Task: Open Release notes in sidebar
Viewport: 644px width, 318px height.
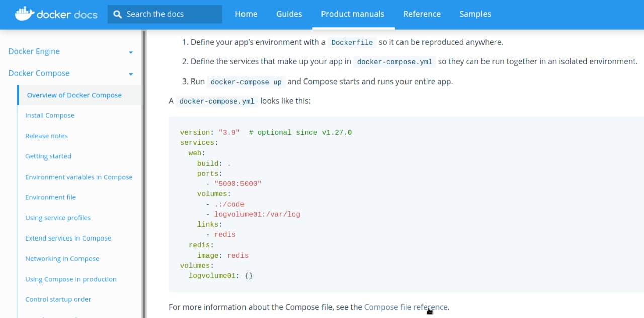Action: pyautogui.click(x=46, y=136)
